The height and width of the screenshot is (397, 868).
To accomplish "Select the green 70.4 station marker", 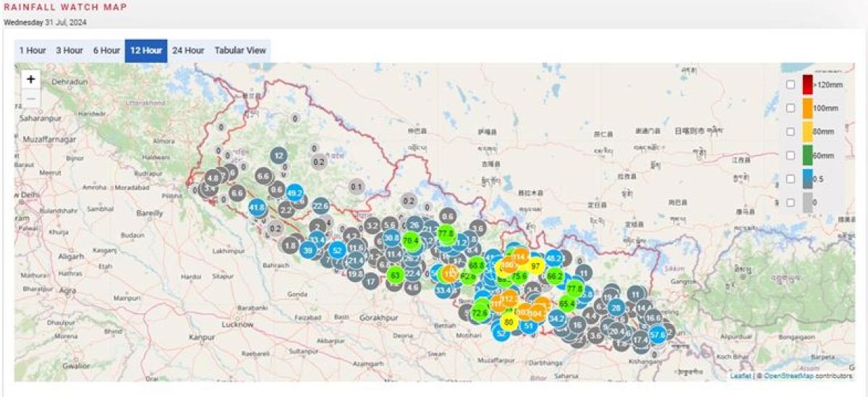I will pos(411,240).
